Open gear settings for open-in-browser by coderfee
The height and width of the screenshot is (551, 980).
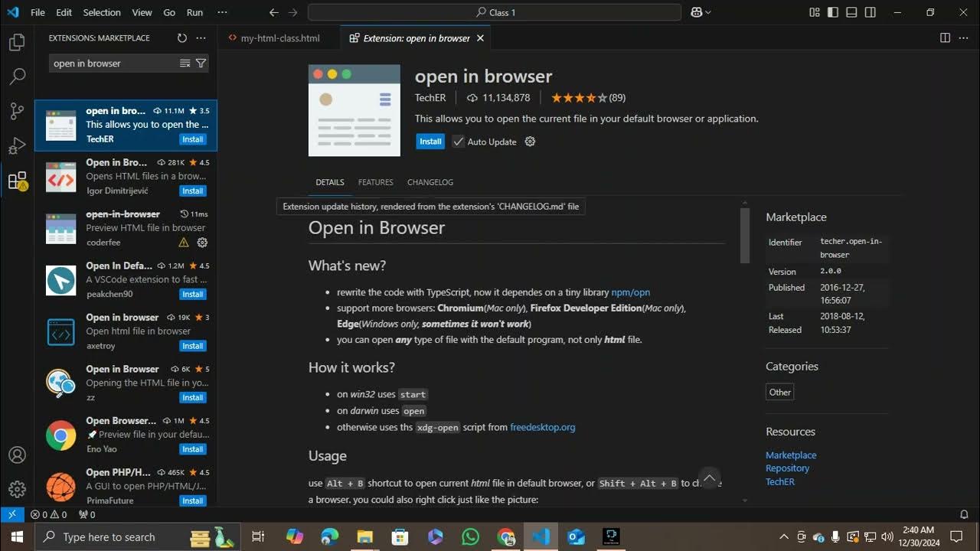[x=202, y=243]
